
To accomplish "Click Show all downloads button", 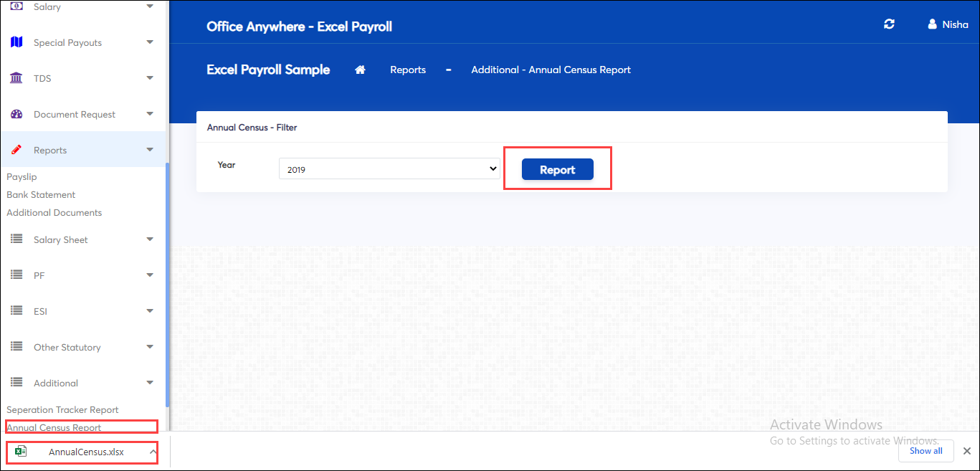I will [926, 451].
